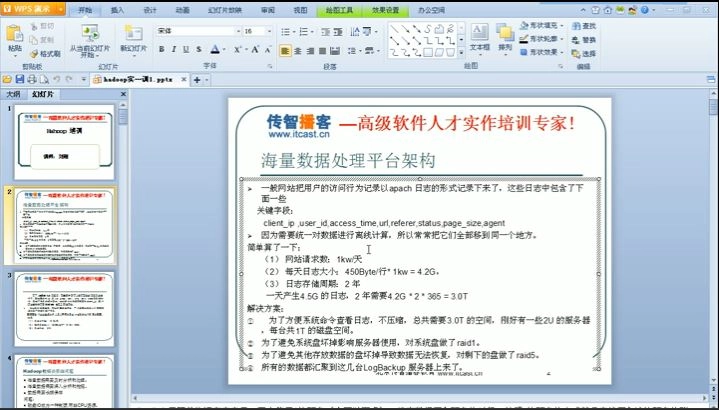The height and width of the screenshot is (410, 719).
Task: Switch to the Slide Show (幻灯片放映) tab
Action: click(225, 10)
